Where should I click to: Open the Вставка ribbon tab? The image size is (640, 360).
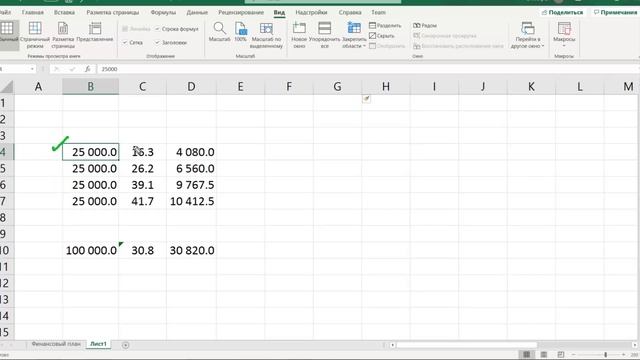64,13
